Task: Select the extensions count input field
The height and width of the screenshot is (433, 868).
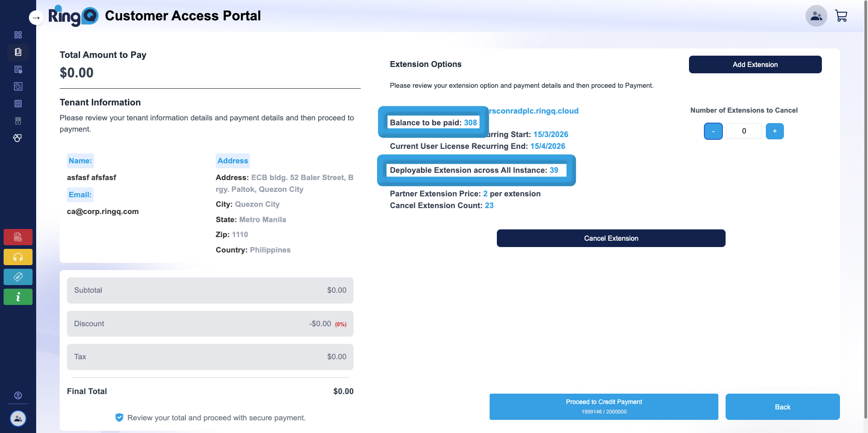Action: pyautogui.click(x=744, y=131)
